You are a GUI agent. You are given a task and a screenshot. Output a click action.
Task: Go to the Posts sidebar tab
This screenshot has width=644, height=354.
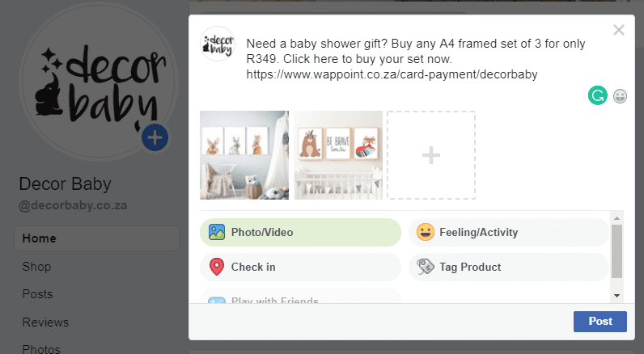coord(37,294)
